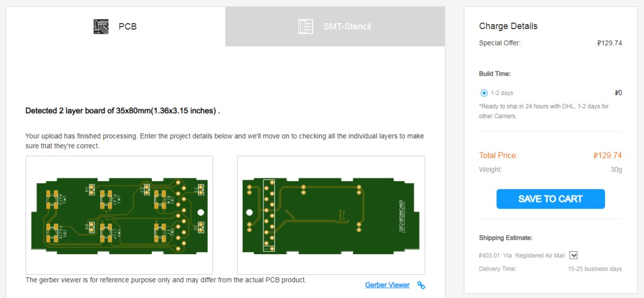The width and height of the screenshot is (644, 298).
Task: Open the Gerber Viewer link
Action: [387, 285]
